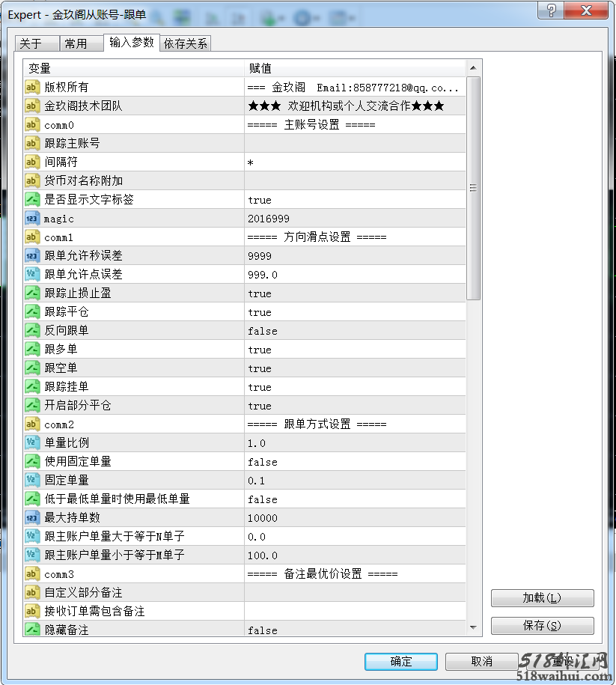Click the string icon beside 版权所有
Screen dimensions: 616x685
point(32,88)
